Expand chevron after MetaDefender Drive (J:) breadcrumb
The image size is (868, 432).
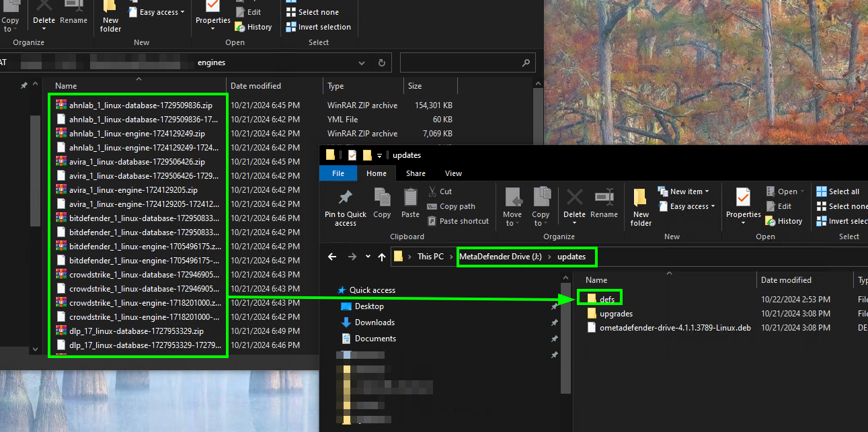pos(549,257)
